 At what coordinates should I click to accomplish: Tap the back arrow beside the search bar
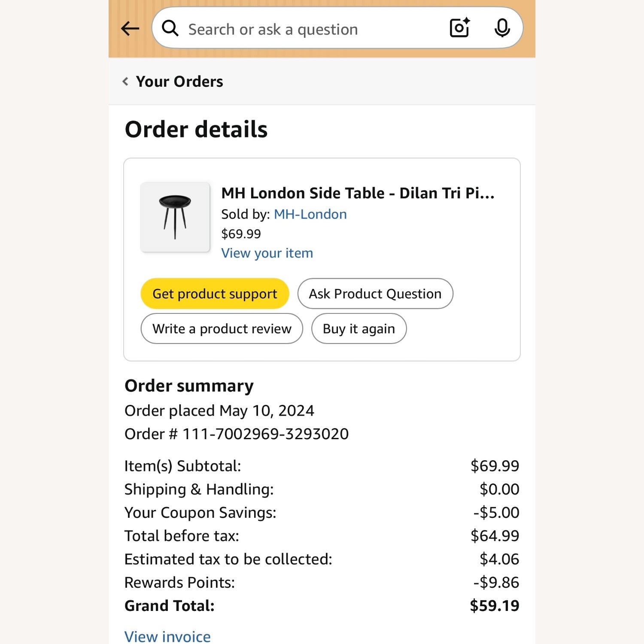pyautogui.click(x=130, y=29)
